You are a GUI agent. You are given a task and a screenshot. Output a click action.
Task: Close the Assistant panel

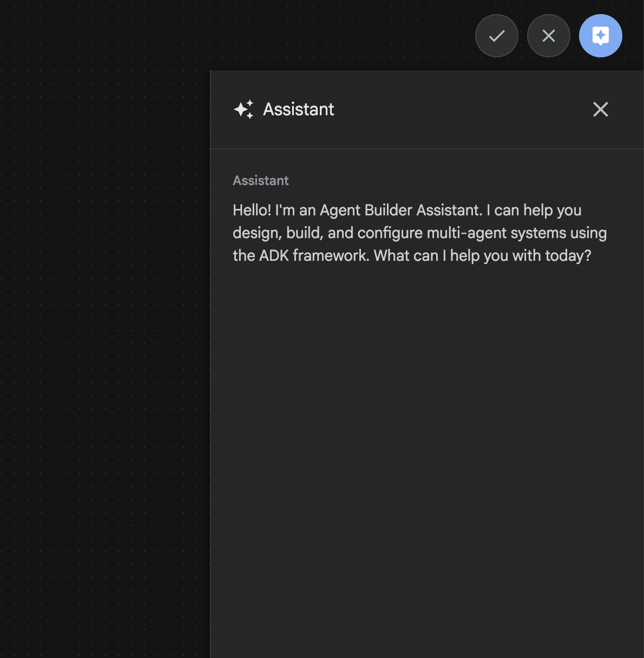600,109
